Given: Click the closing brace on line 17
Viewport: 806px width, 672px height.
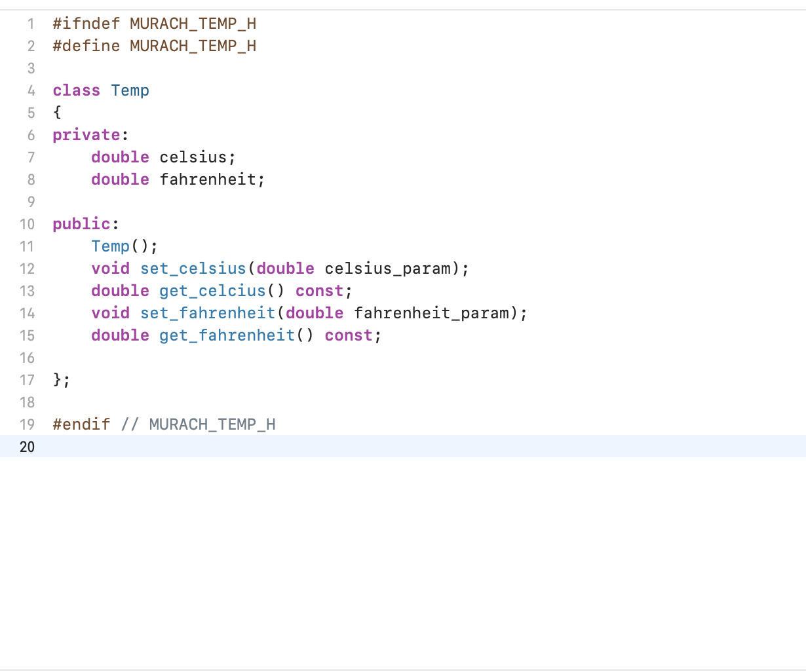Looking at the screenshot, I should click(56, 380).
